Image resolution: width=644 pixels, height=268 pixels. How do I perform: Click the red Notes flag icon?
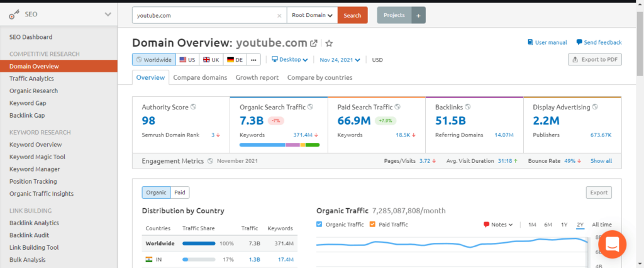[486, 225]
